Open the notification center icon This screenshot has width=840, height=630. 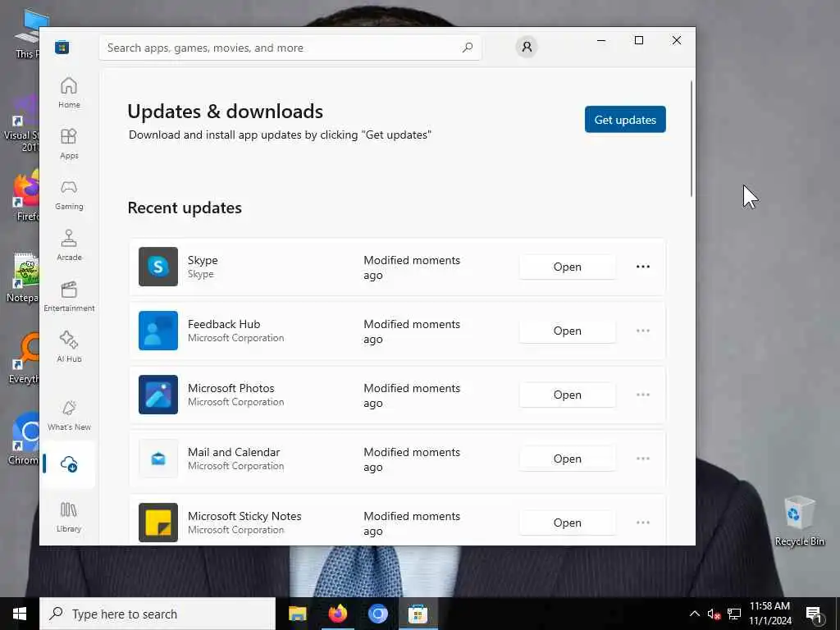[x=815, y=614]
